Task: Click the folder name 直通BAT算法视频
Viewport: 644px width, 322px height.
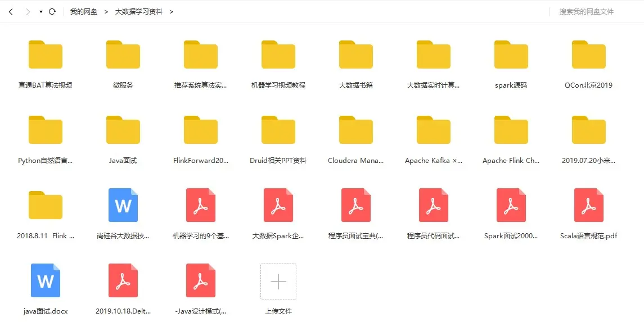Action: 45,85
